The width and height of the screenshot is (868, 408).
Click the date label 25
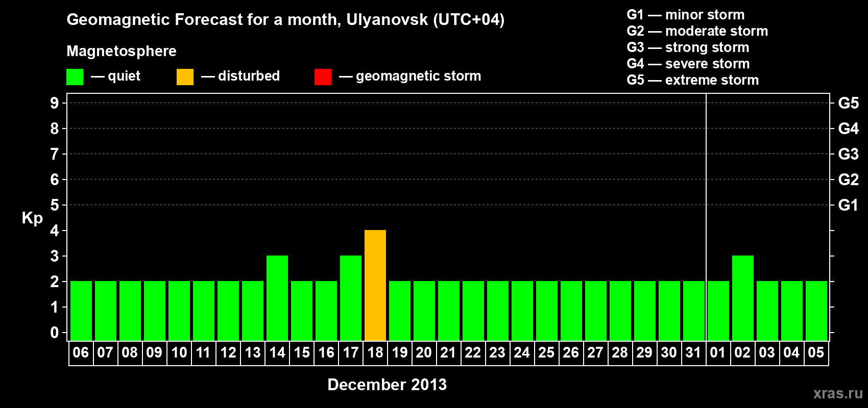point(546,352)
